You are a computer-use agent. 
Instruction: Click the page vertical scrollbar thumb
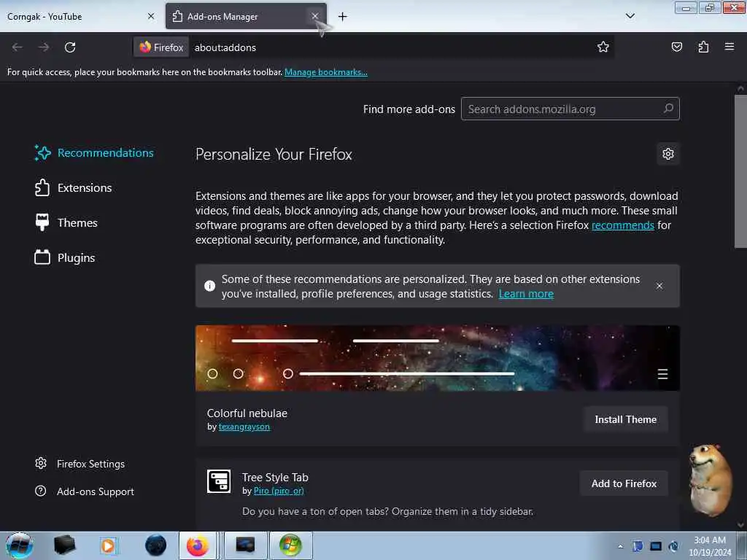pyautogui.click(x=740, y=171)
